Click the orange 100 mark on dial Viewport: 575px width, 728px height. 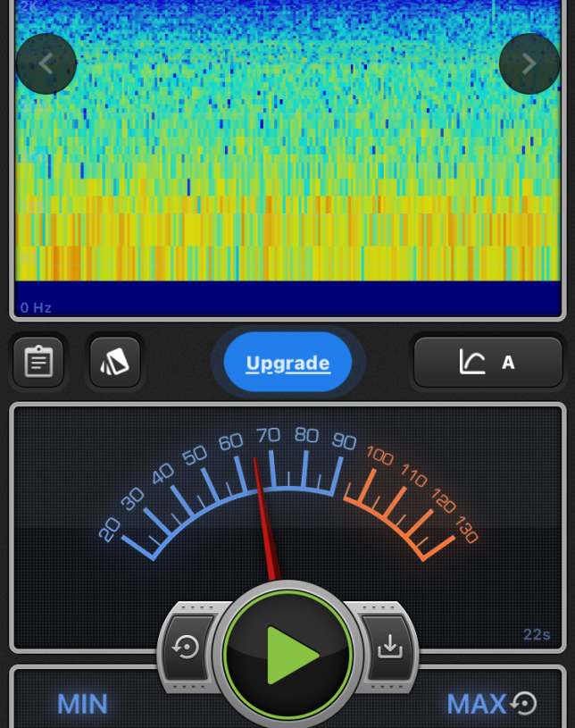click(x=379, y=456)
